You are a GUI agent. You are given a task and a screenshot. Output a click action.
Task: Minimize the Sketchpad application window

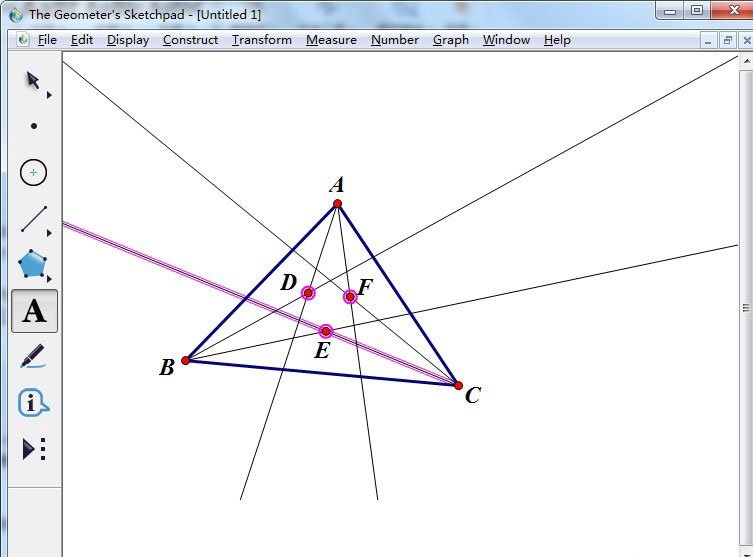670,11
